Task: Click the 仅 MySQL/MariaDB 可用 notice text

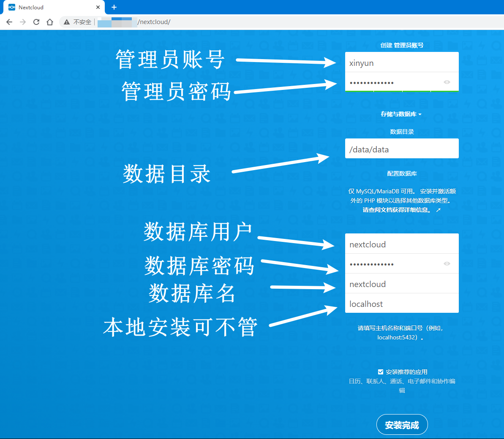Action: coord(402,196)
